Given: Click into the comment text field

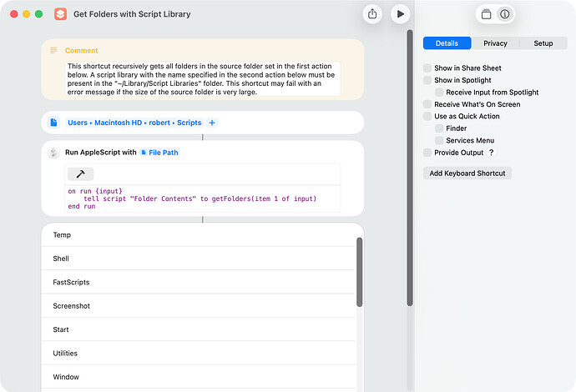Looking at the screenshot, I should click(202, 79).
